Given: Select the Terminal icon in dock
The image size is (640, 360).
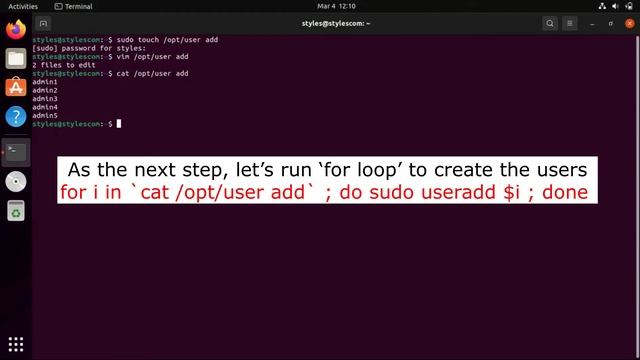Looking at the screenshot, I should coord(16,152).
